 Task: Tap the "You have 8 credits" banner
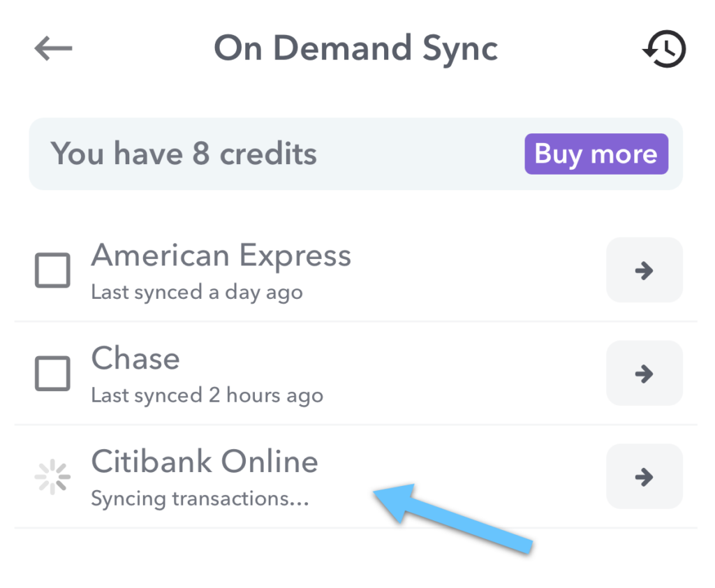185,154
